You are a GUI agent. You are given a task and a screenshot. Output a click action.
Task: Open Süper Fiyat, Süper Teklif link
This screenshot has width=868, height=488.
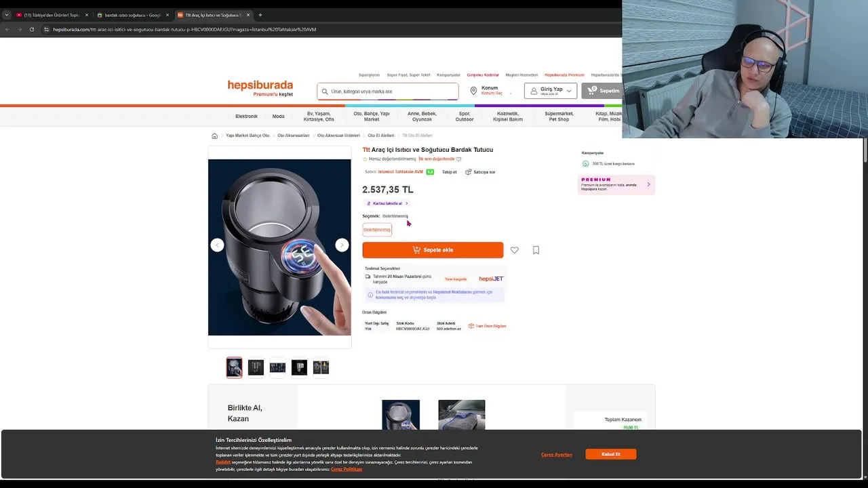pos(408,75)
